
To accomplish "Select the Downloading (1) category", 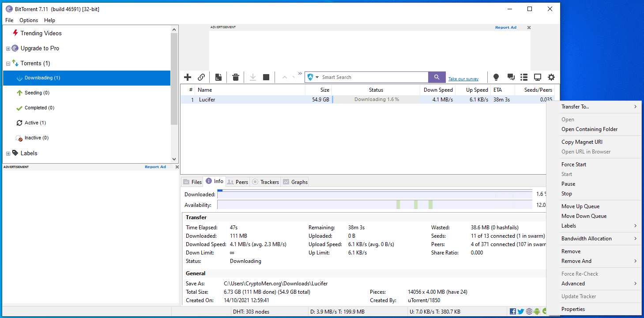I will click(87, 78).
